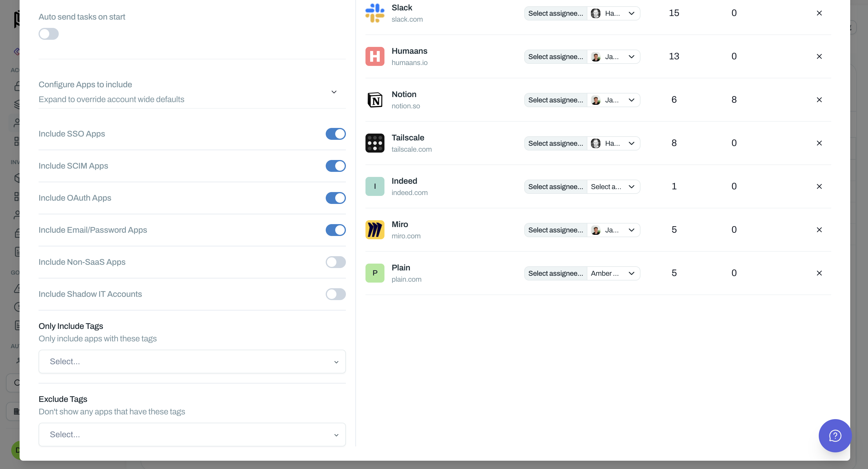The height and width of the screenshot is (469, 868).
Task: Click the Tailscale app icon
Action: click(x=375, y=143)
